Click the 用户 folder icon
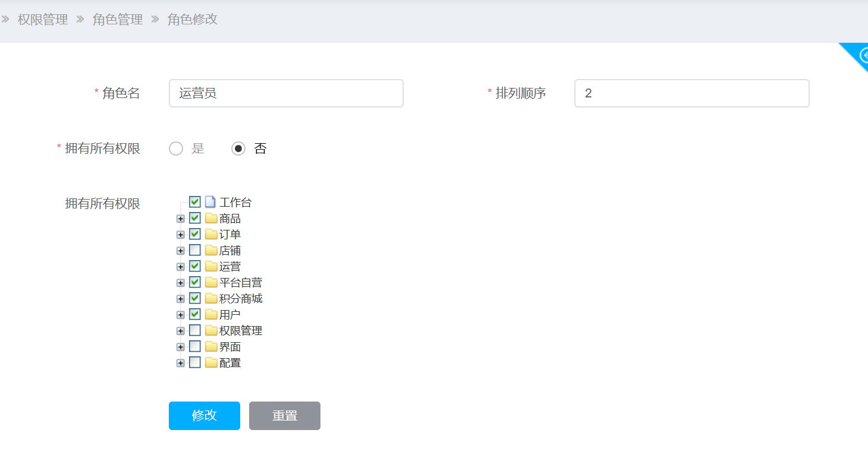Screen dimensions: 868x455 tap(211, 314)
